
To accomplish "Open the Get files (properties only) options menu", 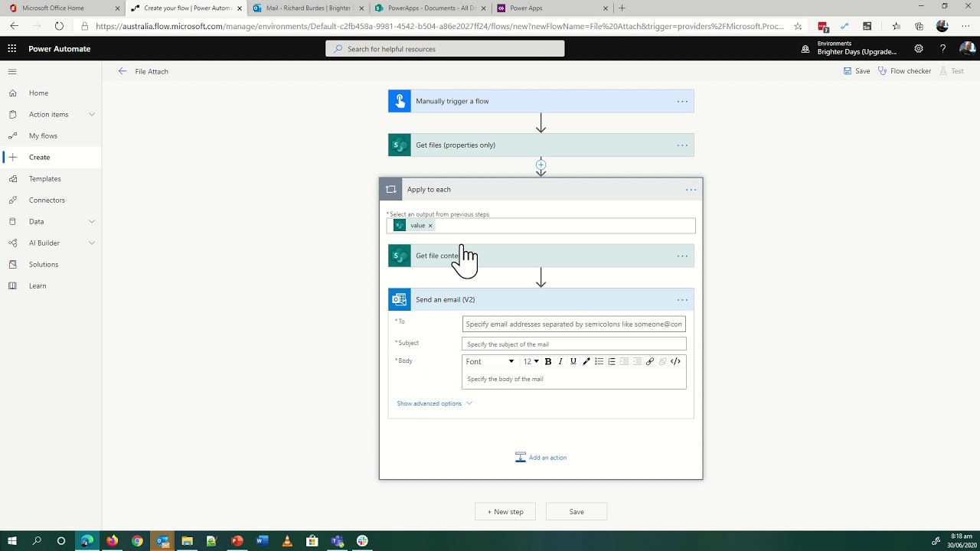I will (682, 145).
